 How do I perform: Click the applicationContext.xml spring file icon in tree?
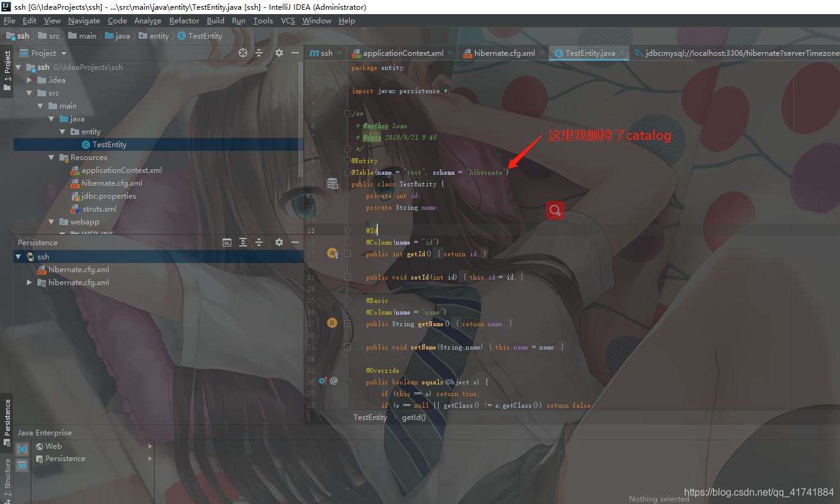[x=75, y=170]
